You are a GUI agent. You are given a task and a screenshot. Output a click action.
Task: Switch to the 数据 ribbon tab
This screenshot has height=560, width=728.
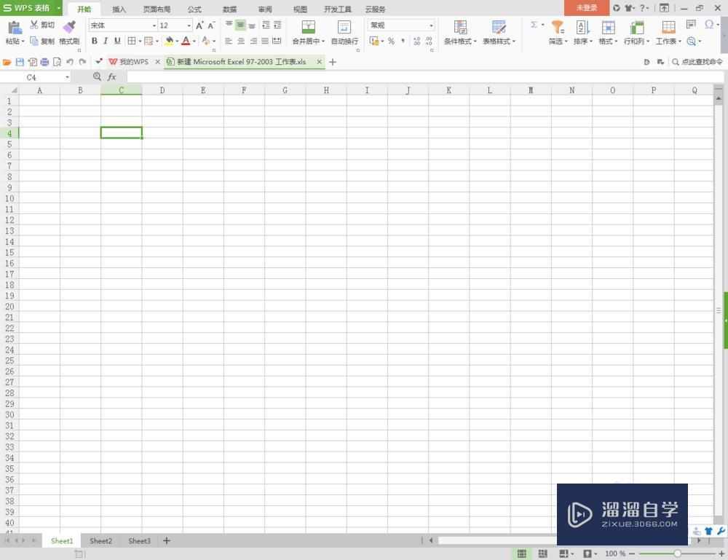[230, 9]
